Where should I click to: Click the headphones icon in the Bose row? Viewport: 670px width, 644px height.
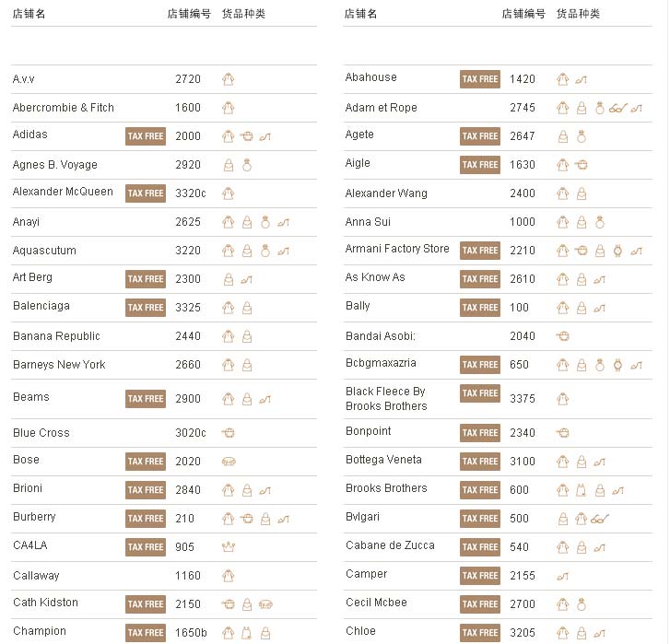point(229,462)
